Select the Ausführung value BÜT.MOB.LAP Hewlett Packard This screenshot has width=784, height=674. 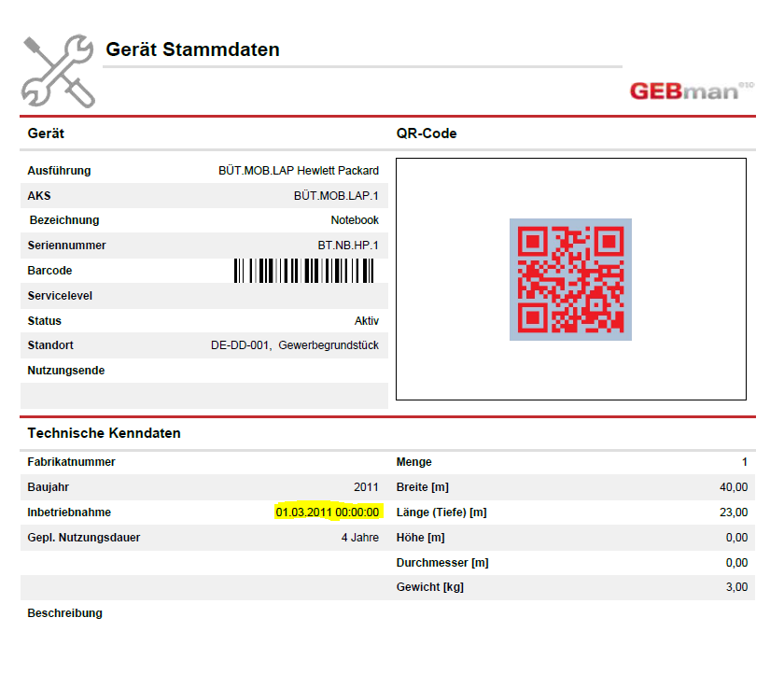(x=299, y=171)
